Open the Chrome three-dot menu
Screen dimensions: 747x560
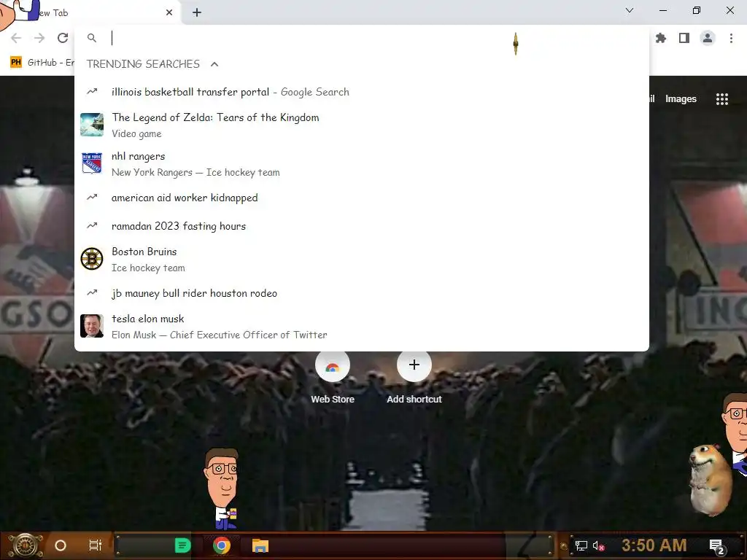[731, 38]
